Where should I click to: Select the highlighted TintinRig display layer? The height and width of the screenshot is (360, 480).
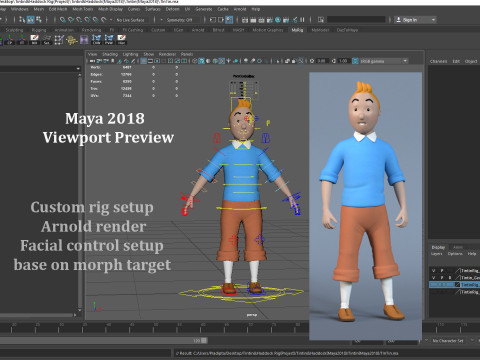454,285
